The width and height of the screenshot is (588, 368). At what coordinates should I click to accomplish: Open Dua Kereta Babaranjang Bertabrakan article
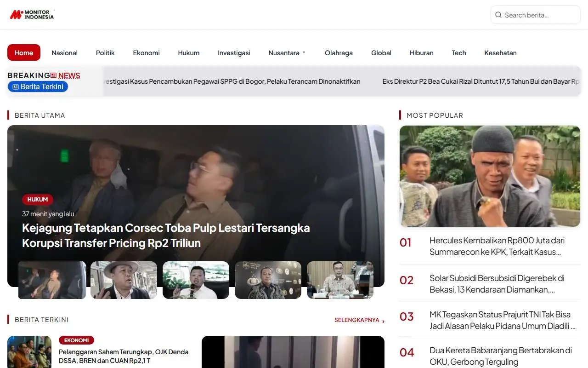501,356
